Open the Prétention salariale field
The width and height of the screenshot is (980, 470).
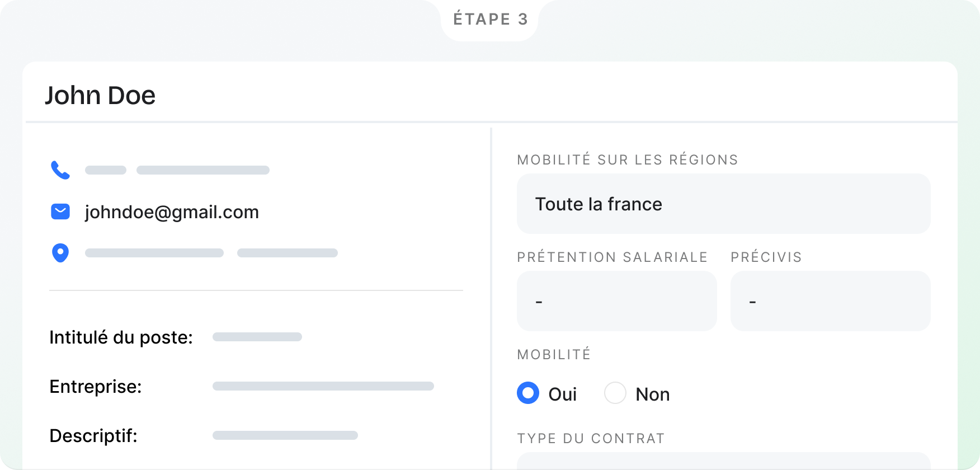click(617, 301)
